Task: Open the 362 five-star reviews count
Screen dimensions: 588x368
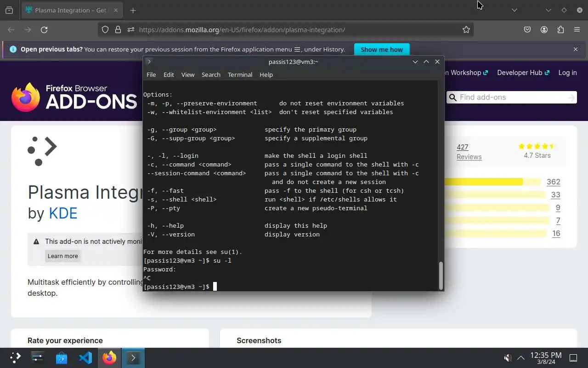Action: coord(553,182)
